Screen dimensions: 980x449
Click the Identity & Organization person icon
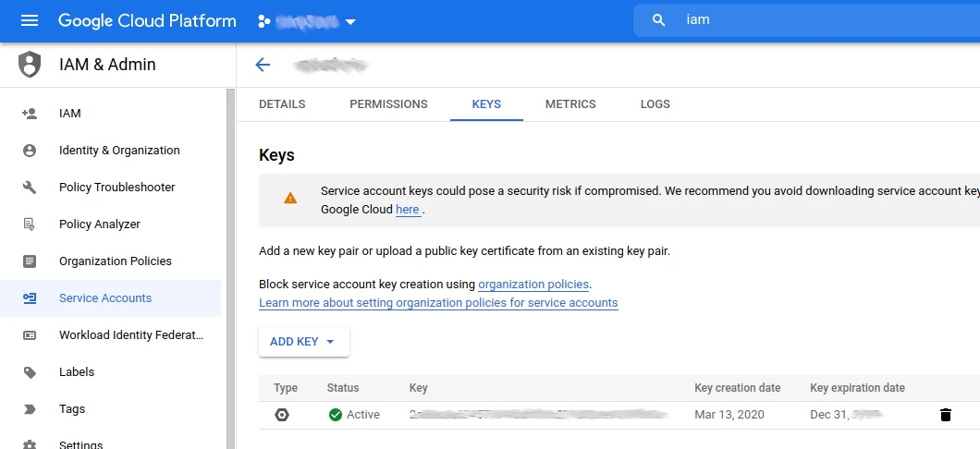click(x=30, y=151)
